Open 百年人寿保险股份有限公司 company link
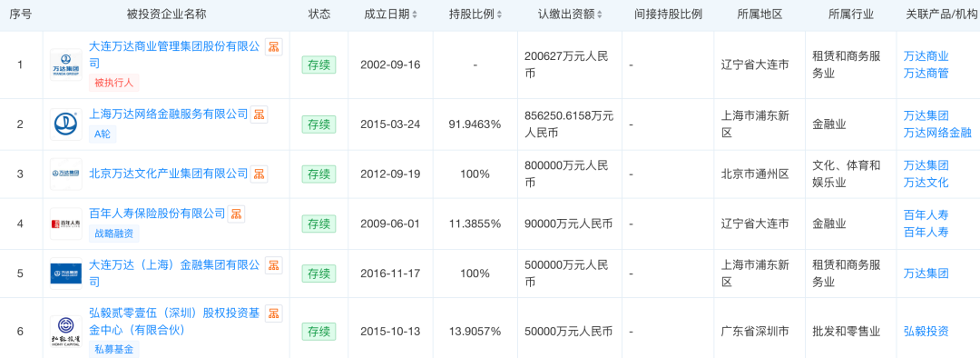The width and height of the screenshot is (980, 358). coord(158,214)
